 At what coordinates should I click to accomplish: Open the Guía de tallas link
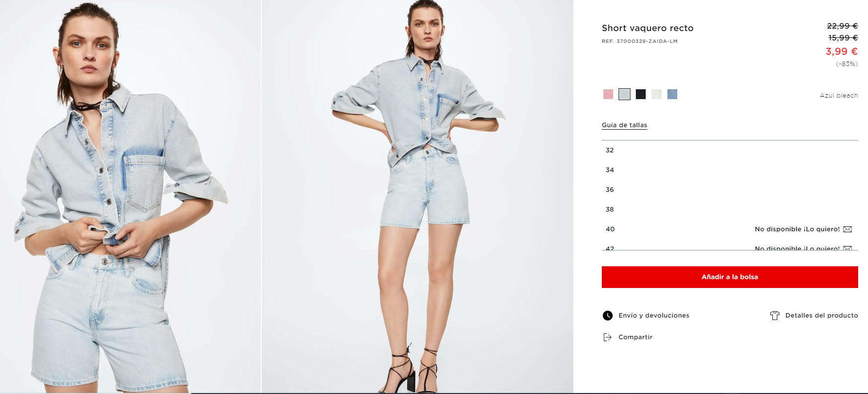[625, 125]
